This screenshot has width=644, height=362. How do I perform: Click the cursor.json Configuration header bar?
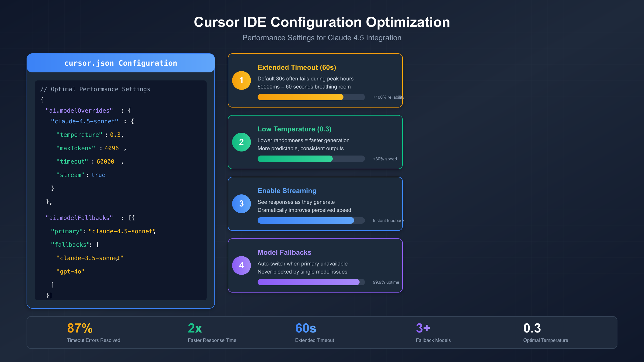point(120,63)
